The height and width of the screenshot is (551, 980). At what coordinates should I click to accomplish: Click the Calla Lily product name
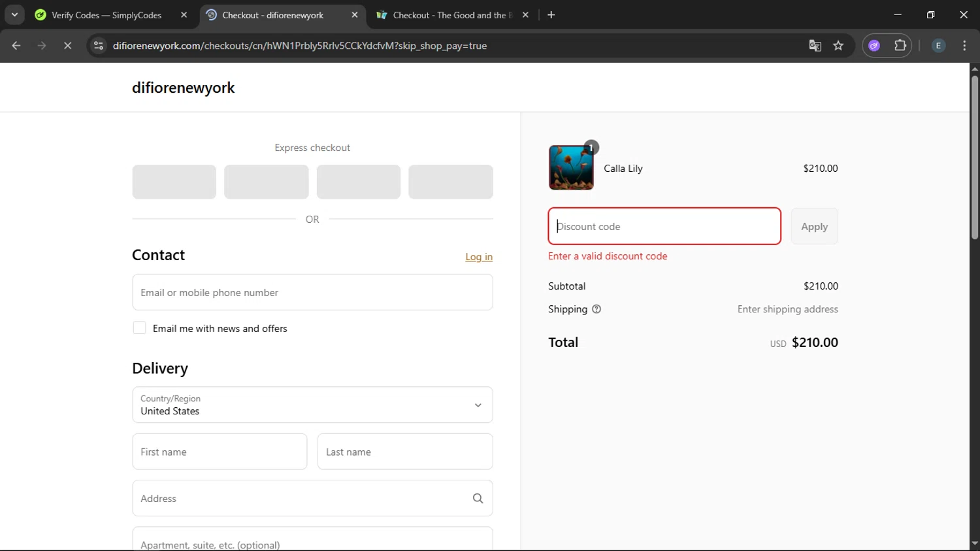(623, 169)
